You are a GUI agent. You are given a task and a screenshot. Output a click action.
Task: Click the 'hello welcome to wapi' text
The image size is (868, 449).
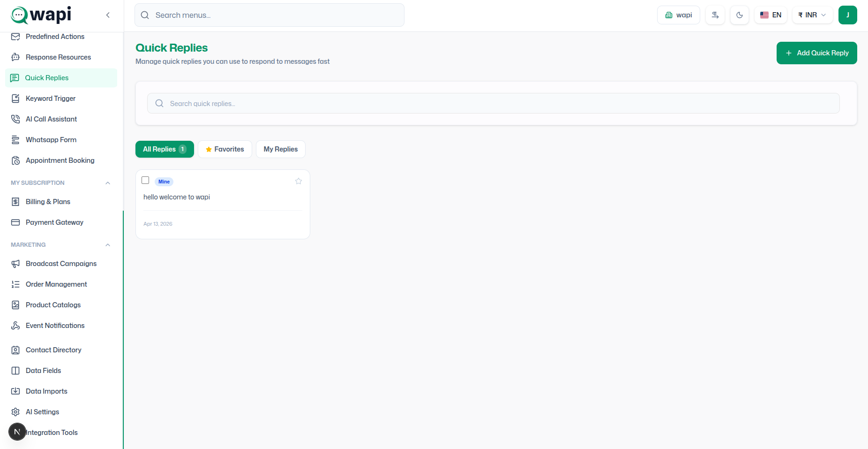point(177,197)
